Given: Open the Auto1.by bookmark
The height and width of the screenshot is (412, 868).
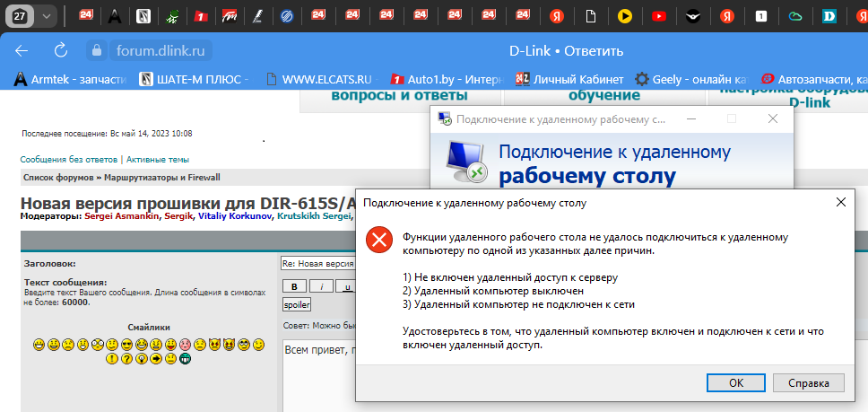Looking at the screenshot, I should point(447,79).
